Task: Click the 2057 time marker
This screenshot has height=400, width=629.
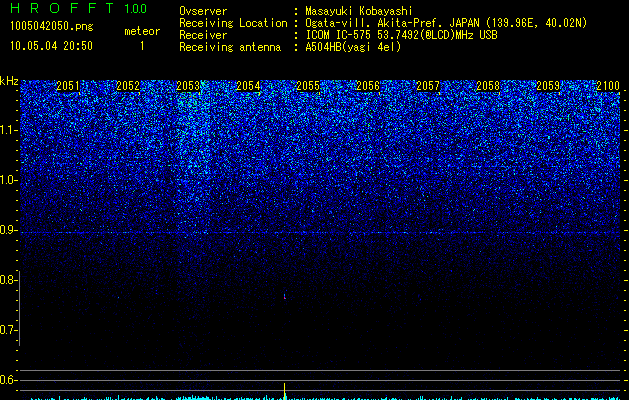Action: [428, 86]
